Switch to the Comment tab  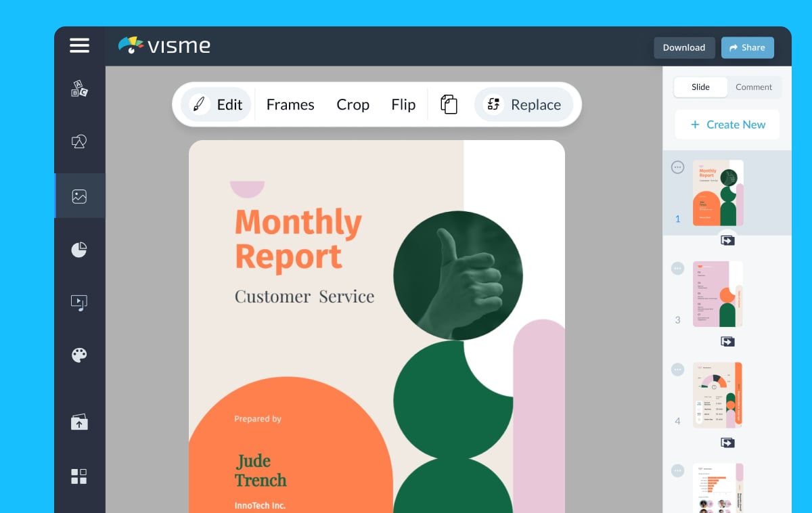pyautogui.click(x=754, y=87)
